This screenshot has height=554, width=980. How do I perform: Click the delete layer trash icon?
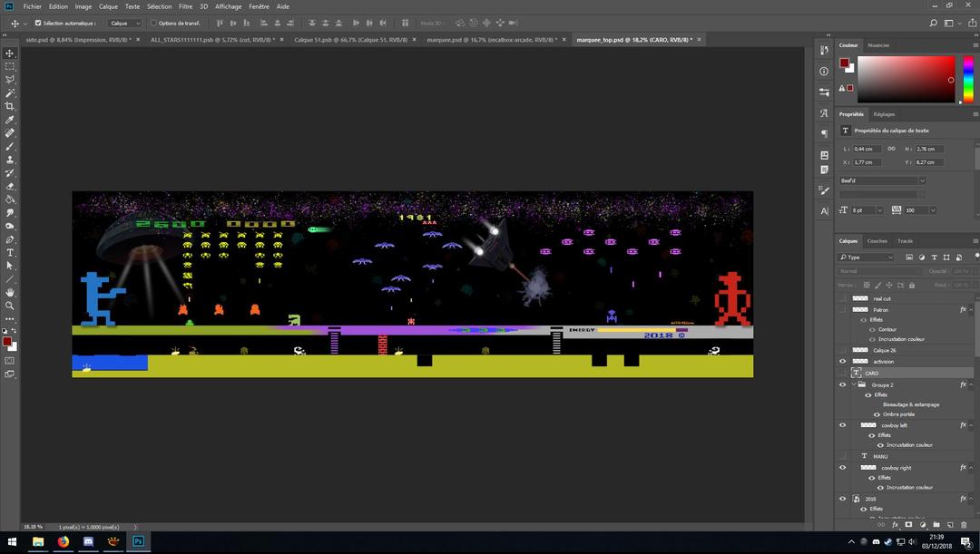pyautogui.click(x=963, y=525)
